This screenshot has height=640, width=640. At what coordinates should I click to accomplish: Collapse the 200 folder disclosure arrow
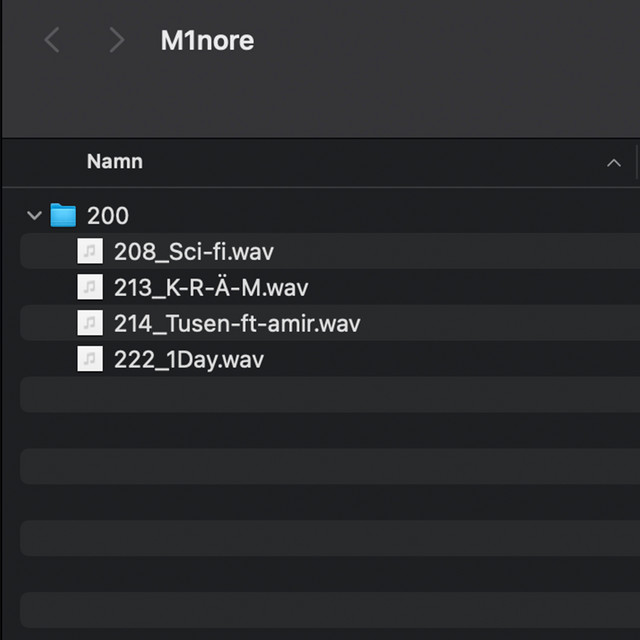coord(35,215)
